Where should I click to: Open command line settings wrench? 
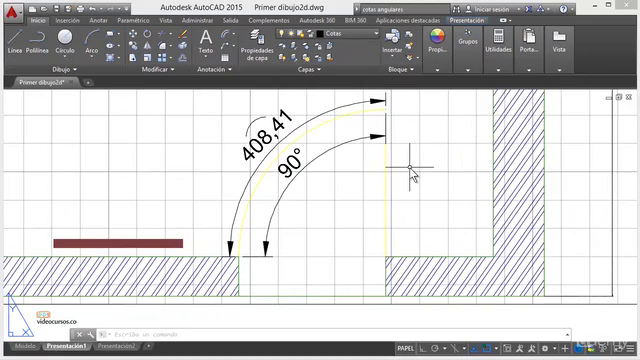(x=91, y=335)
